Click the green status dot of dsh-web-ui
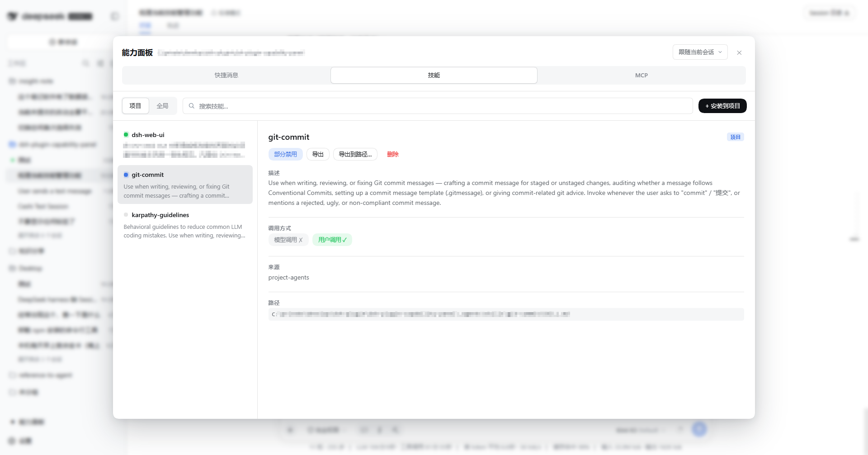This screenshot has height=455, width=868. tap(126, 135)
